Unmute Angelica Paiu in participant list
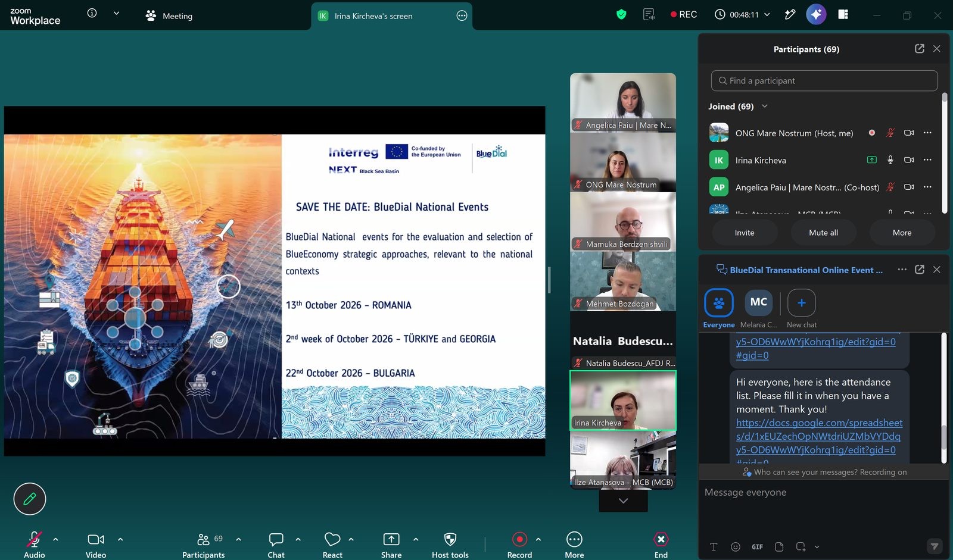The image size is (953, 560). 890,187
